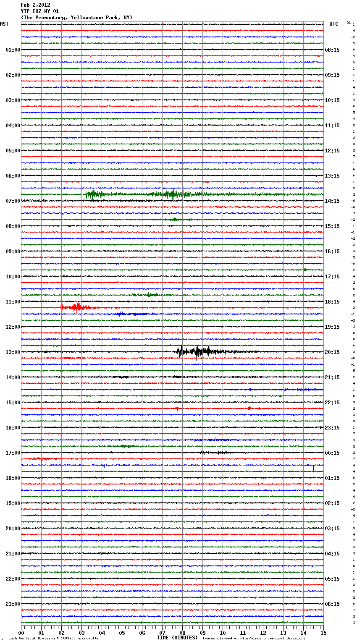The height and width of the screenshot is (644, 357).
Task: Select the MST hour label "21:00"
Action: pos(13,554)
